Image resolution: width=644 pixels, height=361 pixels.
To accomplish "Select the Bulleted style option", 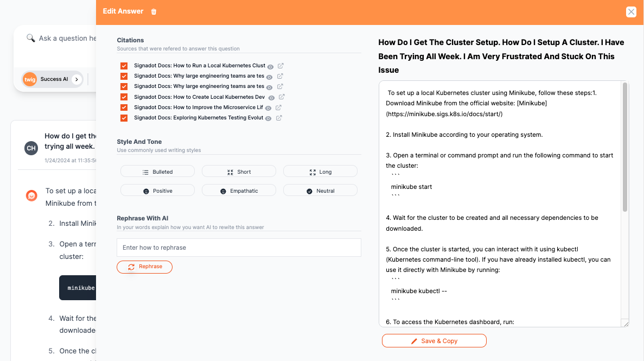I will point(157,172).
